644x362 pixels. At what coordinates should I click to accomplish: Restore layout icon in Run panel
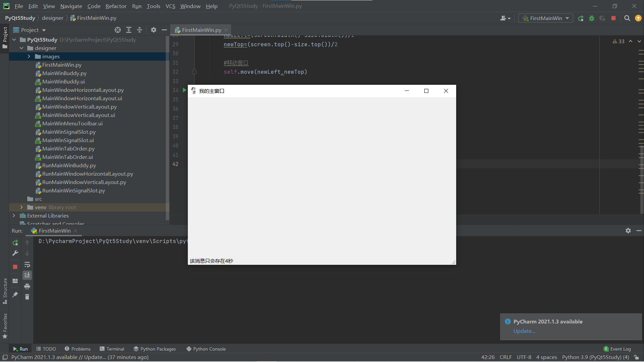point(15,281)
